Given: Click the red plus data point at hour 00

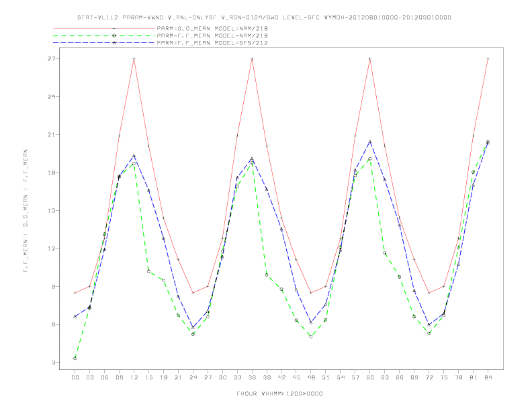Looking at the screenshot, I should point(75,293).
